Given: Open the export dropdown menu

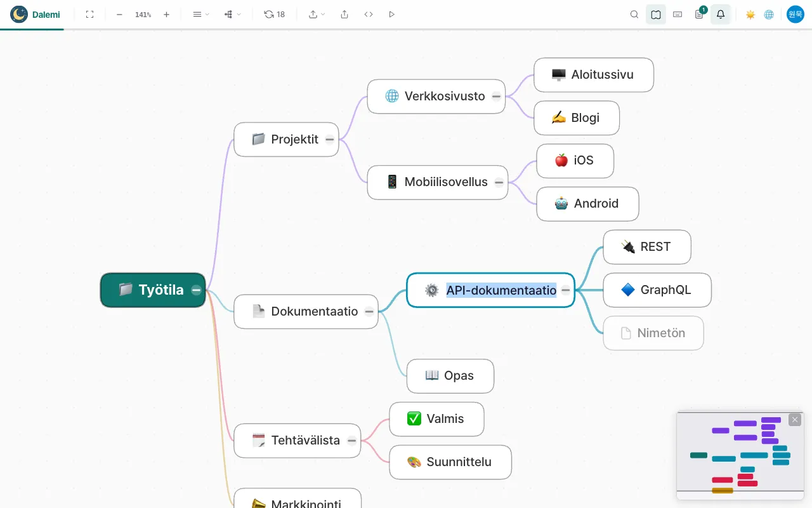Looking at the screenshot, I should coord(317,14).
